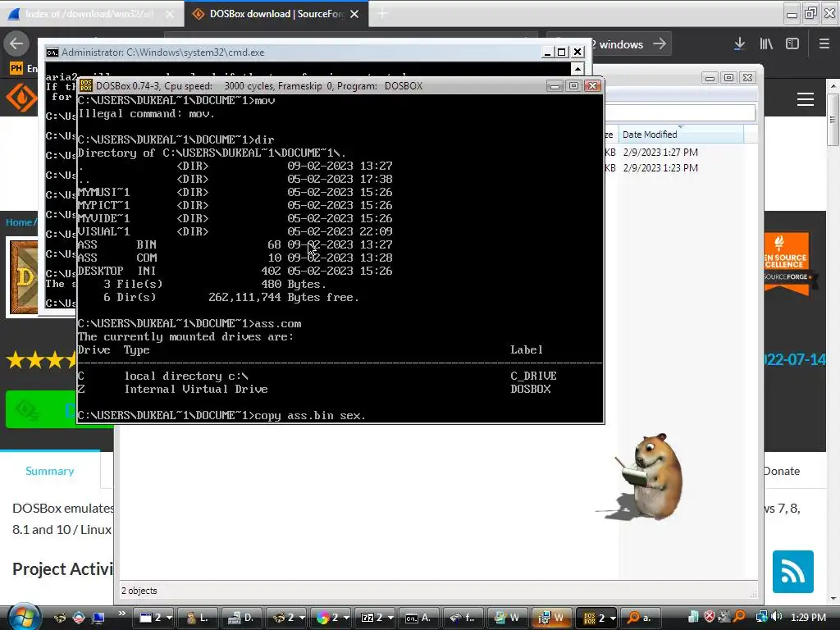Close the 'DOSBox download | SourceForge' tab

pyautogui.click(x=354, y=14)
